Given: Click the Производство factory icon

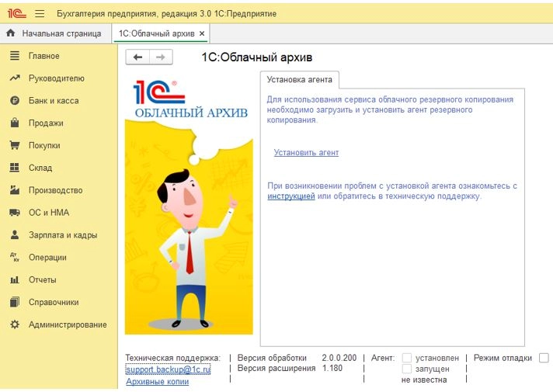Looking at the screenshot, I should (15, 190).
